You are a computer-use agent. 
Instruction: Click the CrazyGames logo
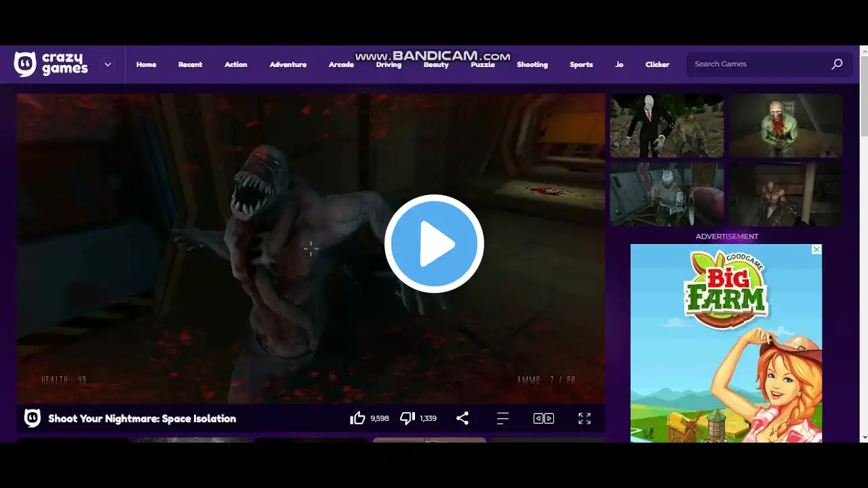51,64
